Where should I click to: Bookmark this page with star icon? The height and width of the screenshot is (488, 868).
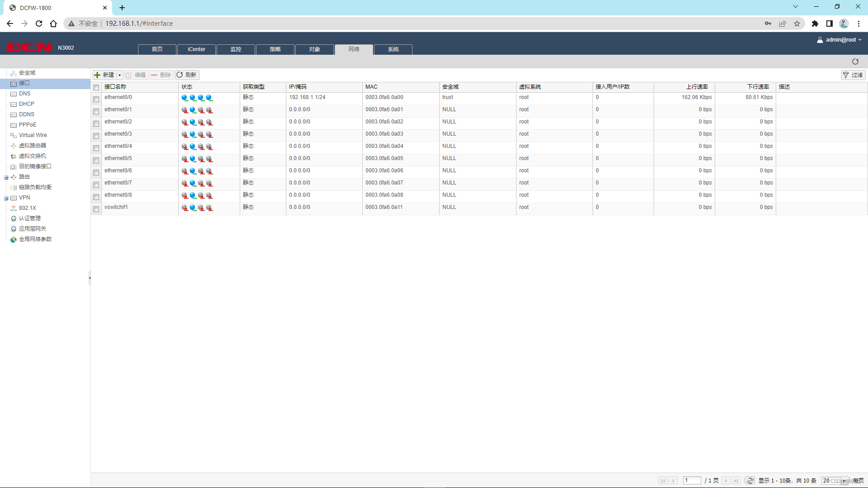click(x=797, y=24)
